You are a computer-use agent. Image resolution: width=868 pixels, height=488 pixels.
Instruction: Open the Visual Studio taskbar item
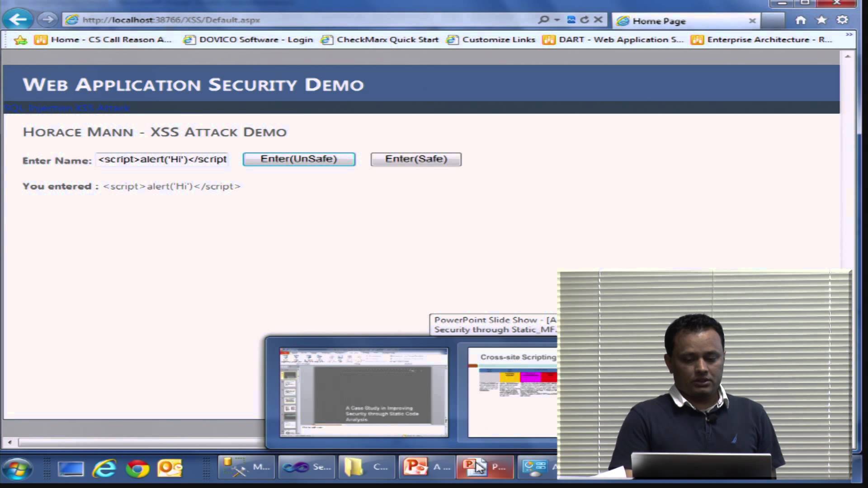click(x=307, y=467)
